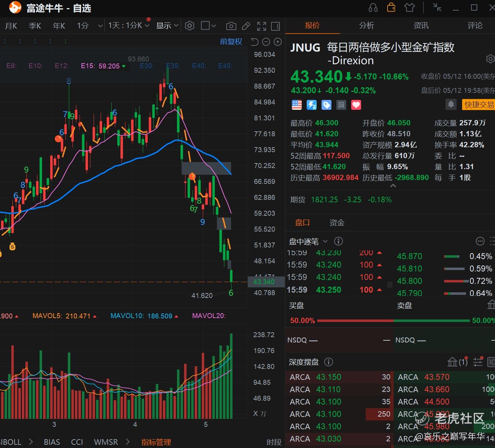Expand indicators arrow after BOLL
This screenshot has width=495, height=448.
31,442
